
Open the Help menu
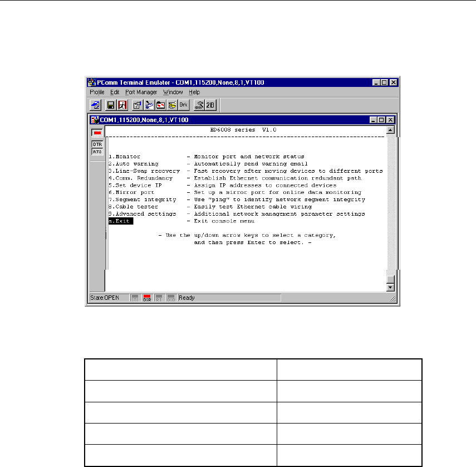[x=194, y=92]
